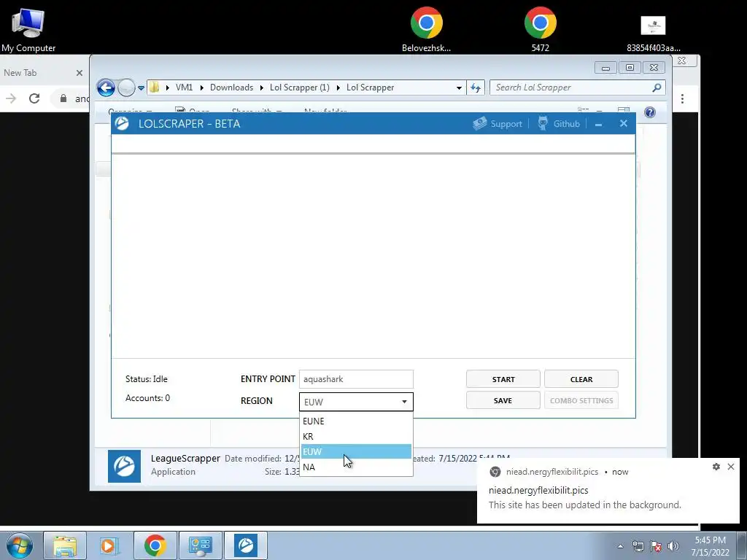This screenshot has width=747, height=560.
Task: Click VM1 in the Explorer address path
Action: 184,87
